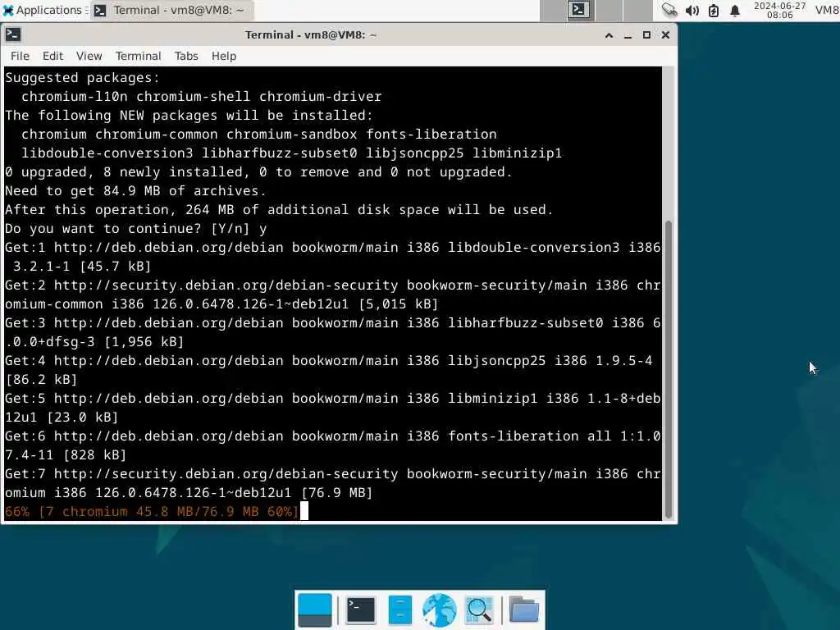Close the Terminal window
Screen dimensions: 840x630
coord(665,35)
